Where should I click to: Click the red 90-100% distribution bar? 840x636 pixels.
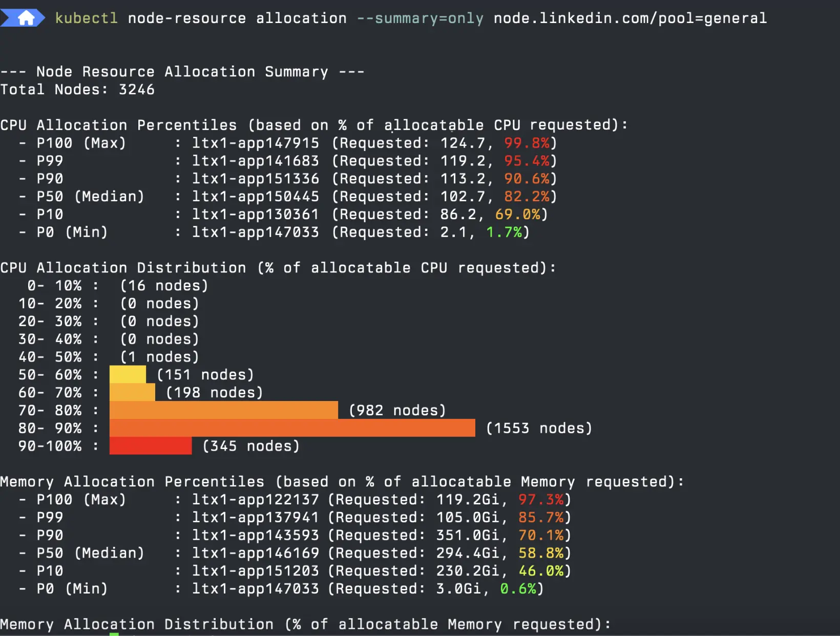(x=151, y=446)
